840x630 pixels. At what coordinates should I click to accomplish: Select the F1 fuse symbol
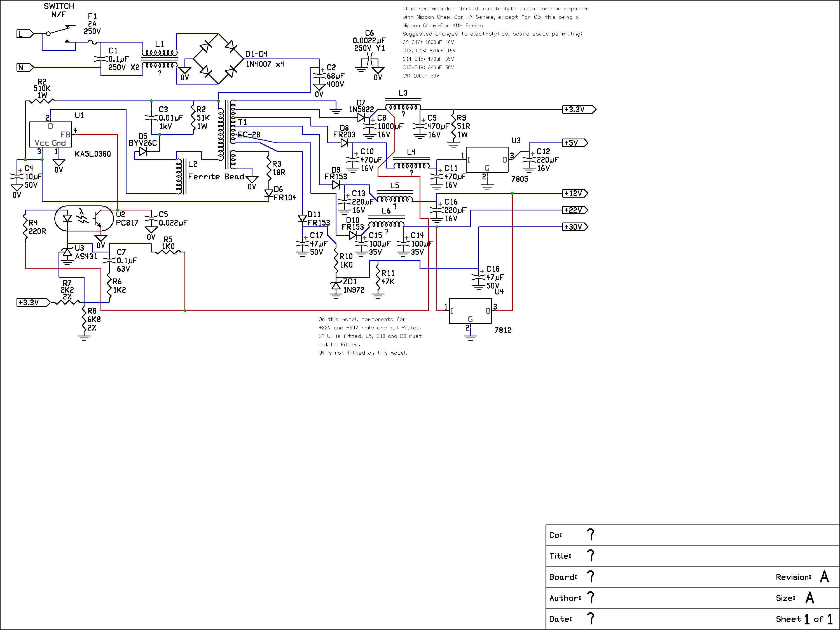pos(92,42)
